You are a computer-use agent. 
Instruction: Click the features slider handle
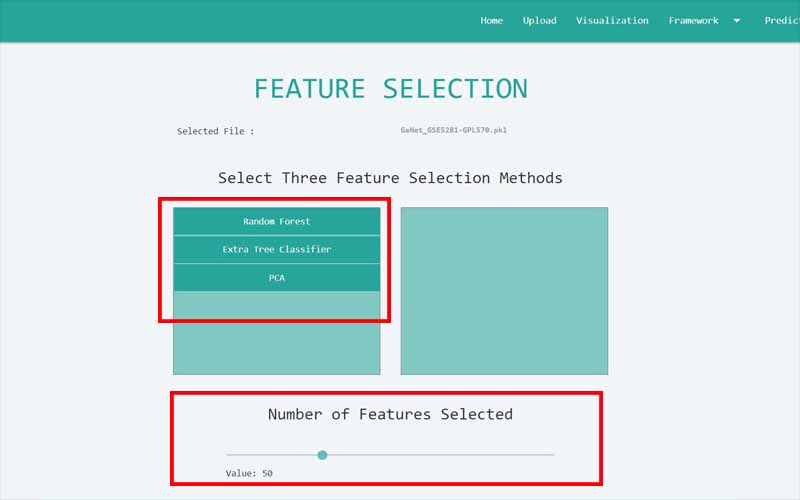tap(322, 455)
